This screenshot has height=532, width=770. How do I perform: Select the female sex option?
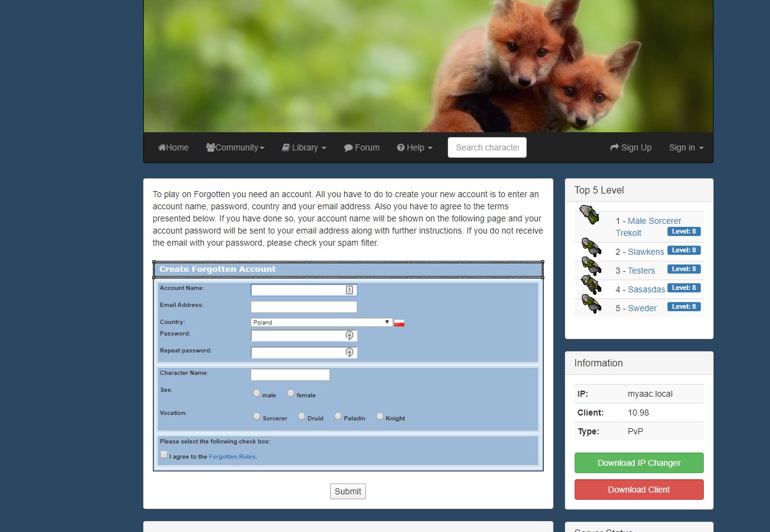290,393
